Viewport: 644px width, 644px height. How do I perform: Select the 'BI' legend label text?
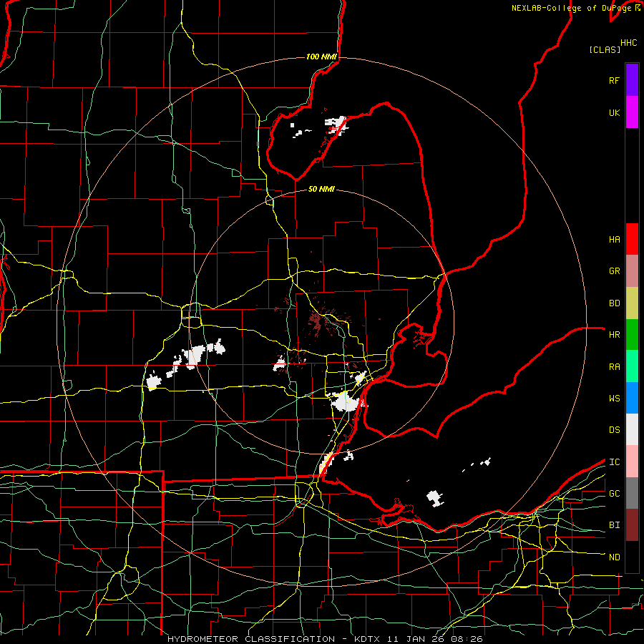pos(614,525)
